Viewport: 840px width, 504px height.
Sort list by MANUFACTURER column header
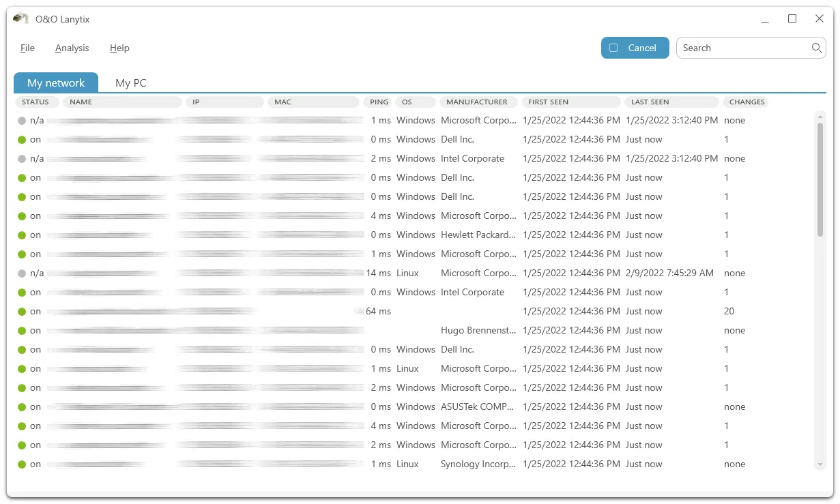pos(478,102)
